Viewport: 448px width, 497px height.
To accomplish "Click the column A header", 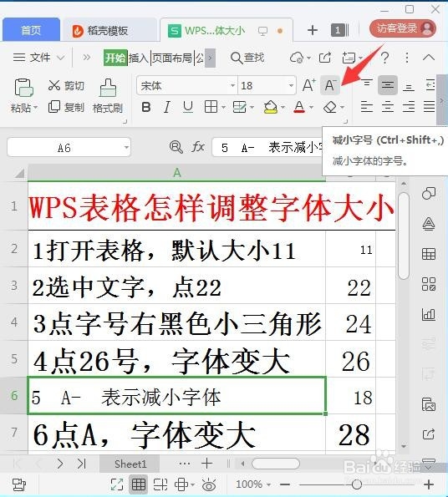I will (x=176, y=173).
